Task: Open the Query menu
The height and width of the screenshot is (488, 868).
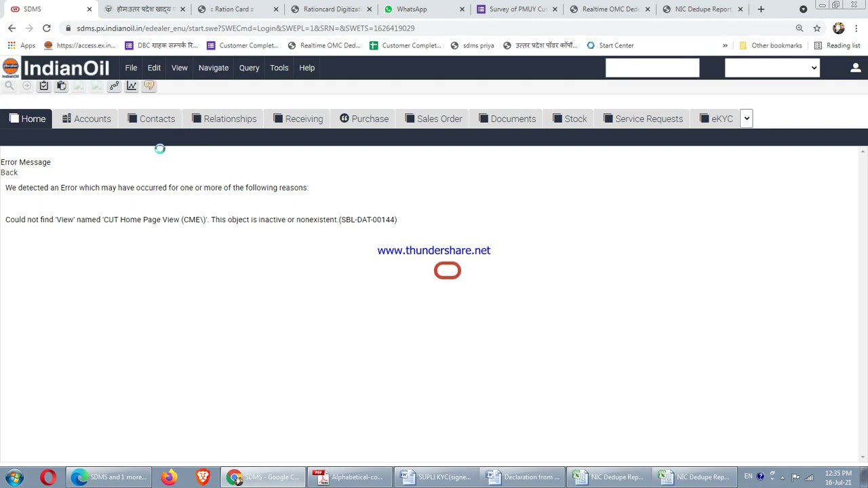Action: tap(249, 68)
